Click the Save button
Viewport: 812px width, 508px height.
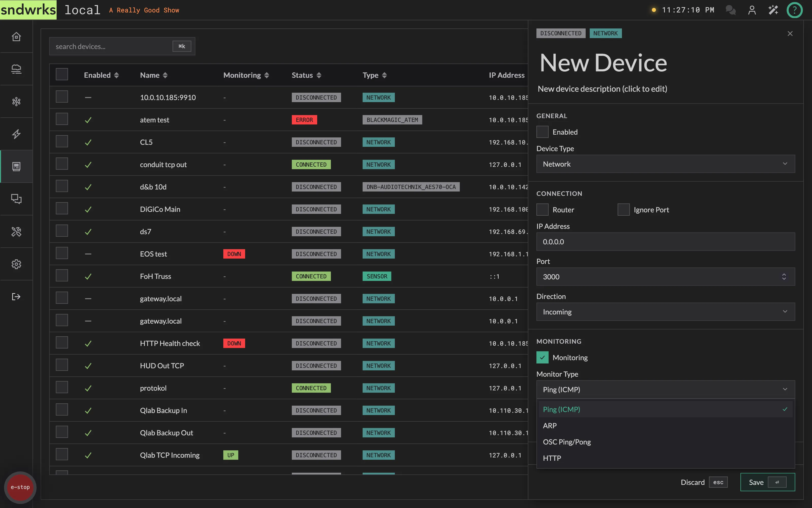pos(767,482)
